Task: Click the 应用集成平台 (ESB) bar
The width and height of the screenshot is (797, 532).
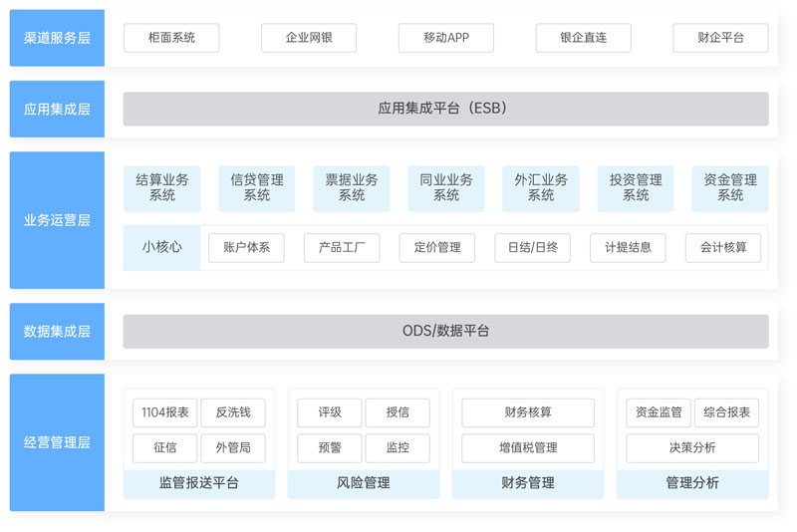Action: click(x=445, y=109)
